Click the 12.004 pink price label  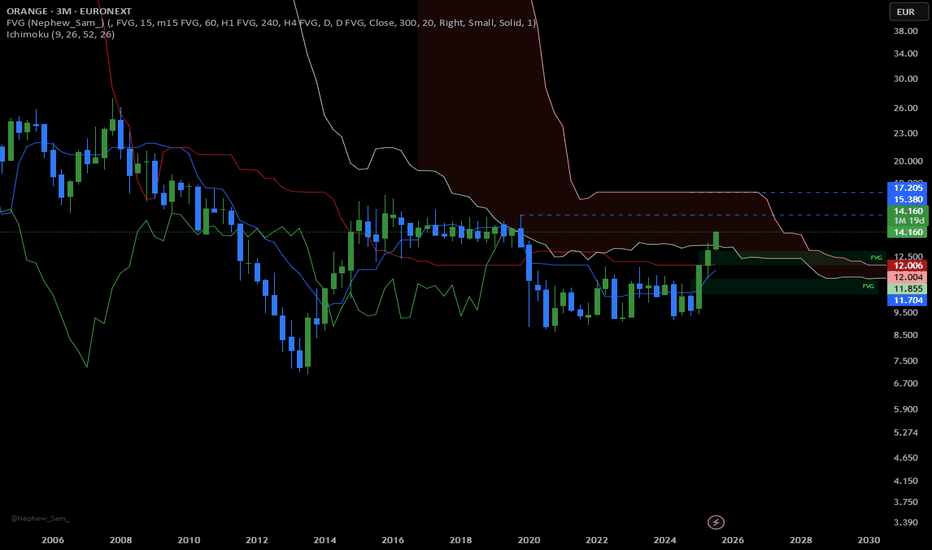[907, 277]
